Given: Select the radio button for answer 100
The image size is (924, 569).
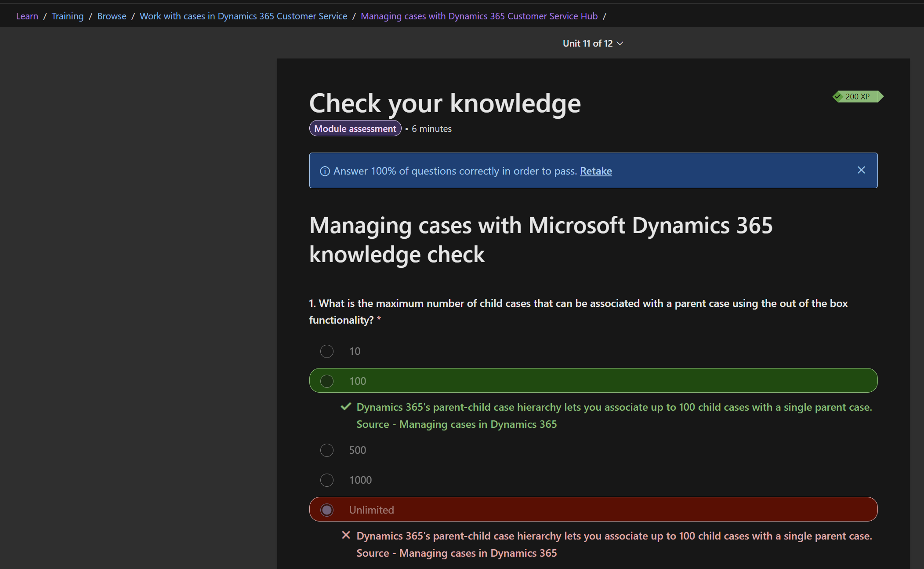Looking at the screenshot, I should (x=327, y=380).
